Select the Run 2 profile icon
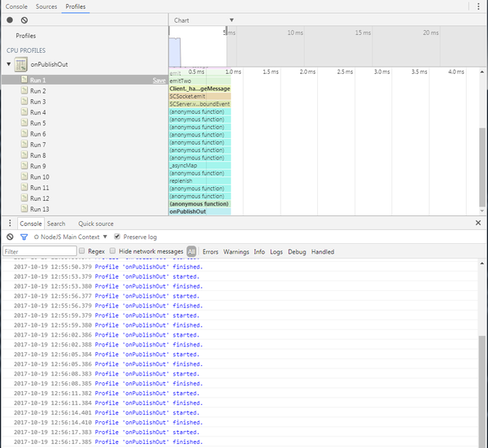 coord(24,90)
